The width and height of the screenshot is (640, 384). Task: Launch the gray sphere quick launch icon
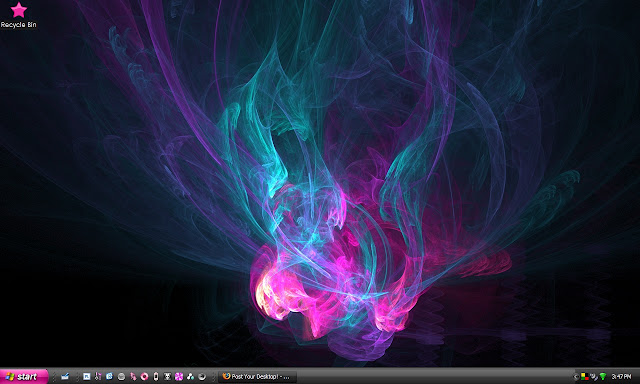tap(202, 376)
